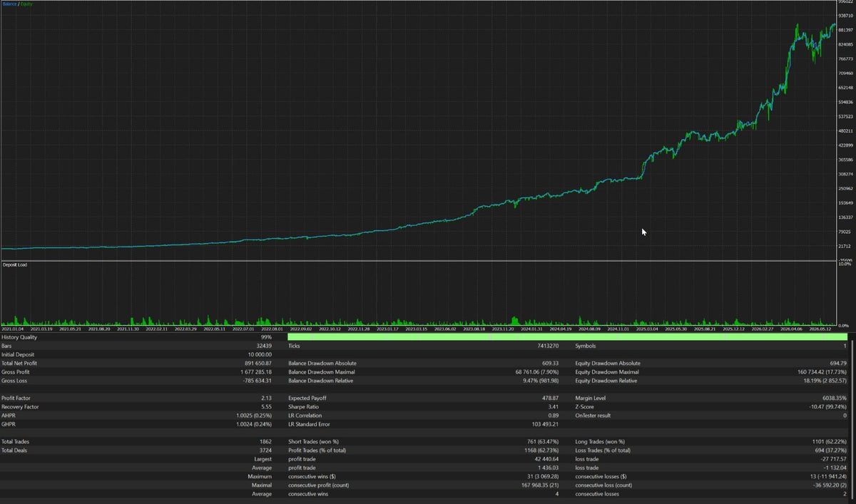Click consecutive losses value 13 (-11 941.24)
Viewport: 856px width, 504px height.
[827, 475]
